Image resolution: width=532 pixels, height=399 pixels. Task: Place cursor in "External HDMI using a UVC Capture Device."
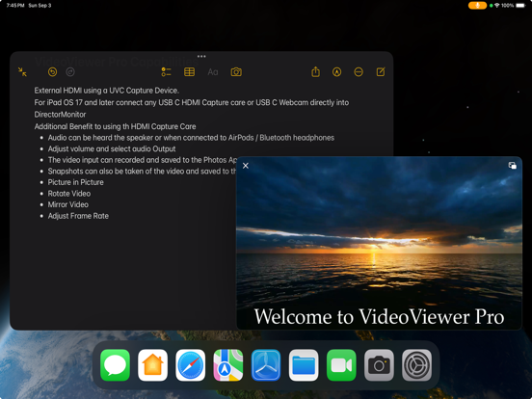107,91
